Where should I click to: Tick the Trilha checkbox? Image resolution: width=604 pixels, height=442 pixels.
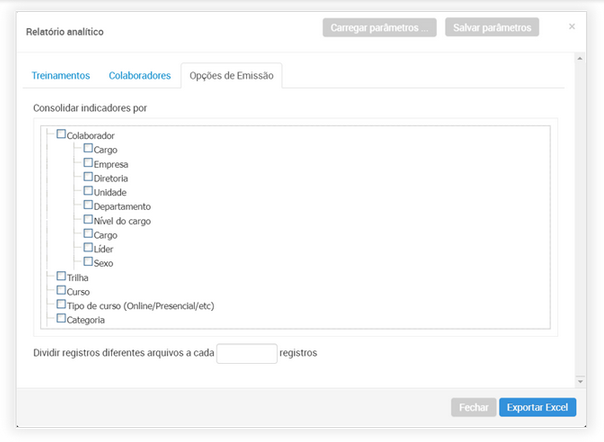62,276
